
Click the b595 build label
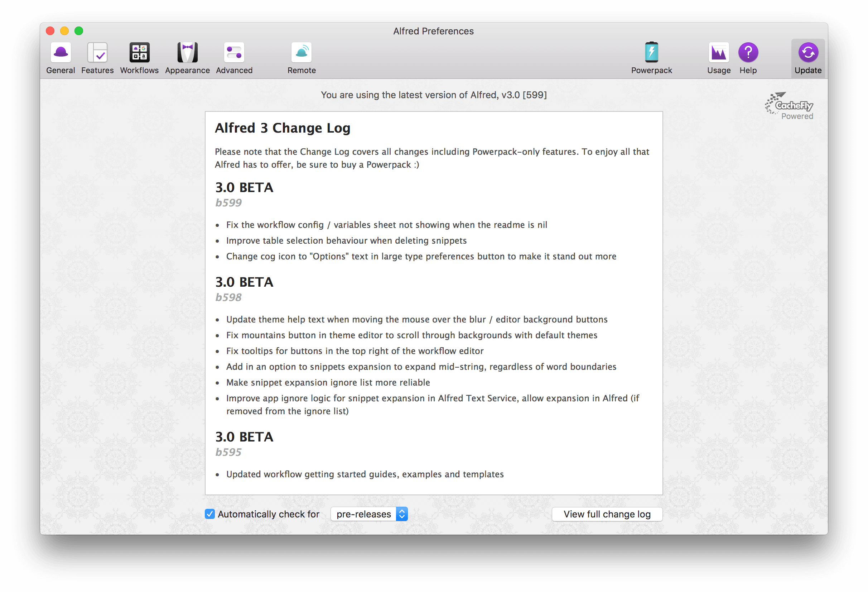pos(228,452)
